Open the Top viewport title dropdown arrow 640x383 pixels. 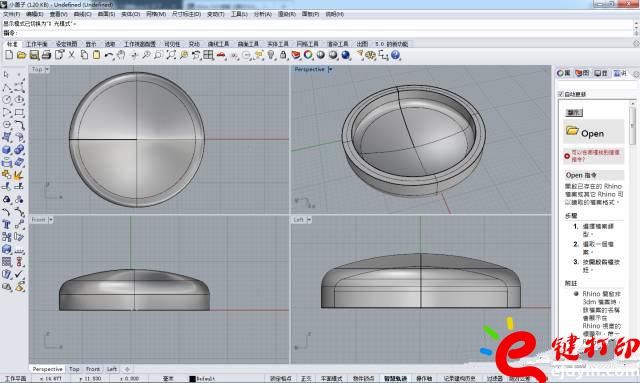pos(47,69)
